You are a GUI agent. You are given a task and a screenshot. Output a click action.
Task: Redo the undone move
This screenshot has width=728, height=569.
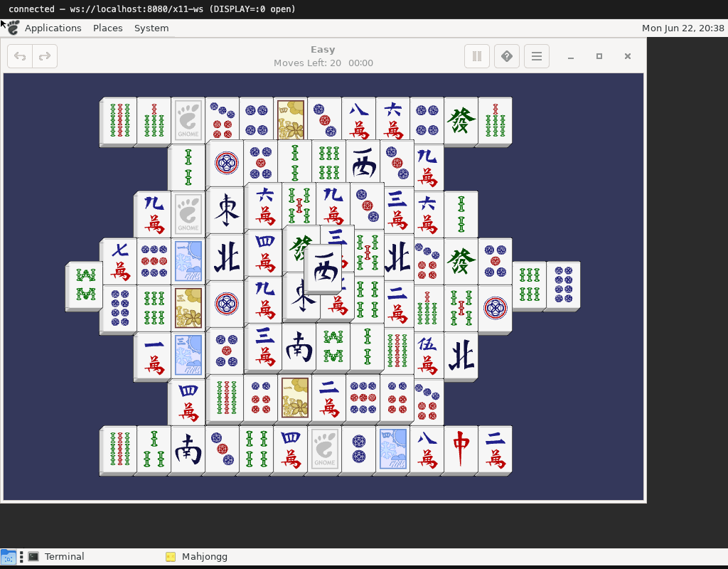tap(45, 56)
